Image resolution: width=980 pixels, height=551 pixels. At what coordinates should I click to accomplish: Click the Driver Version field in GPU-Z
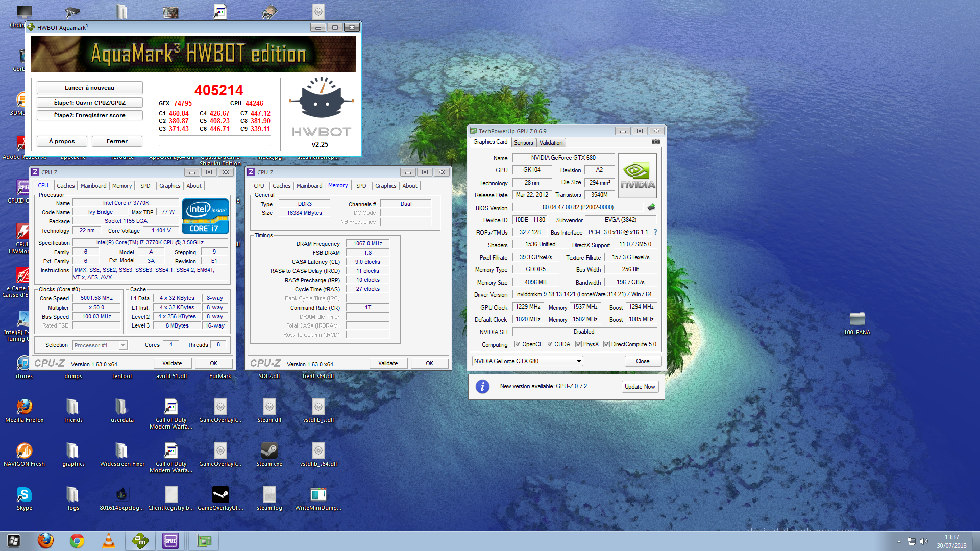click(x=584, y=294)
